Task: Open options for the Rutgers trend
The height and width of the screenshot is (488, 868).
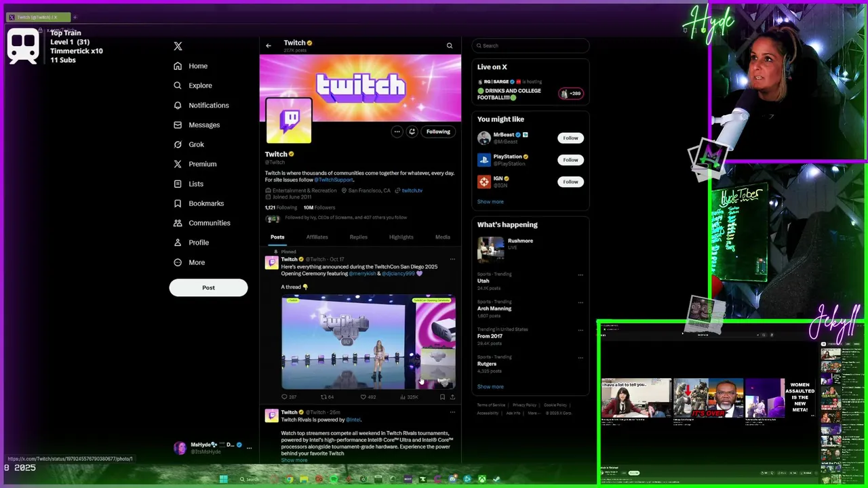Action: [x=580, y=357]
